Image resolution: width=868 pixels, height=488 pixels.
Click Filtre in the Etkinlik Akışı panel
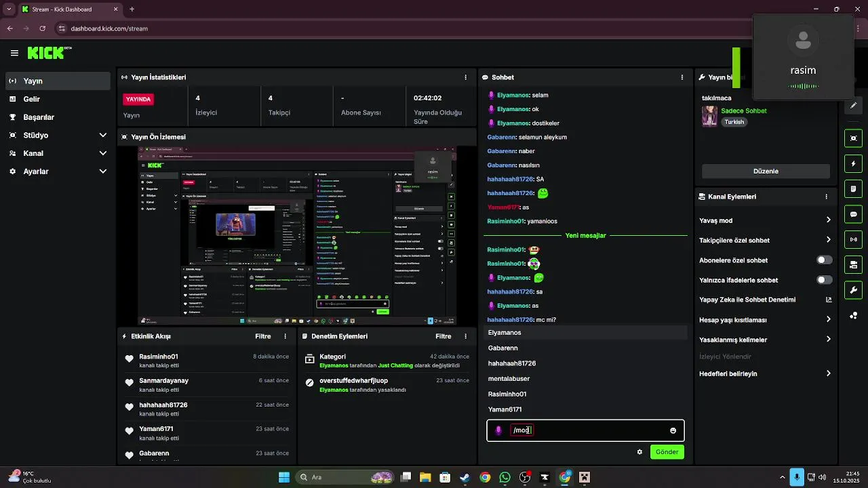tap(263, 336)
